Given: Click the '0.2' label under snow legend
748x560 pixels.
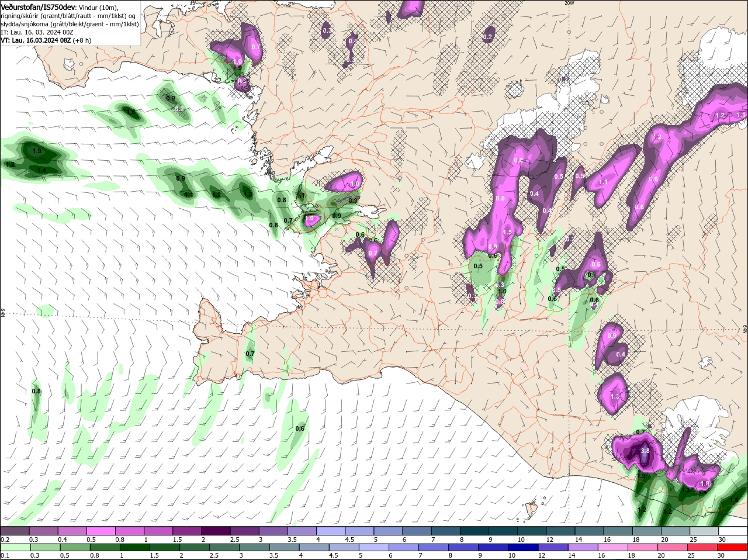Looking at the screenshot, I should [x=5, y=539].
